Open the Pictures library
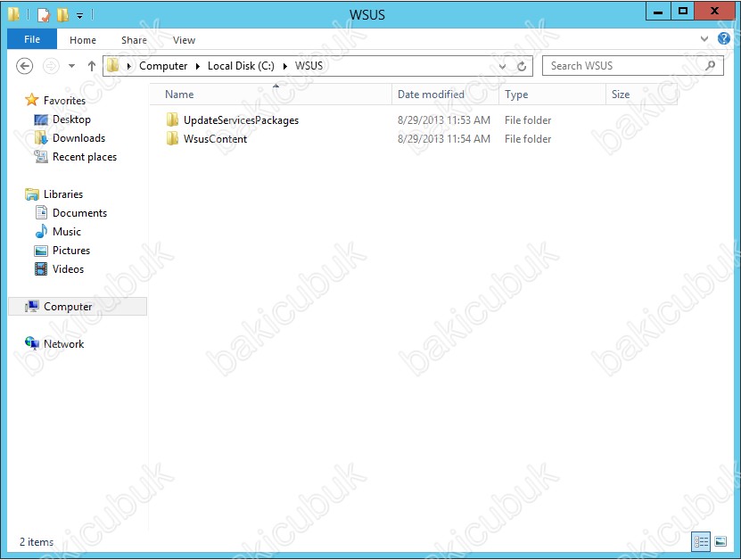This screenshot has width=741, height=560. coord(70,251)
